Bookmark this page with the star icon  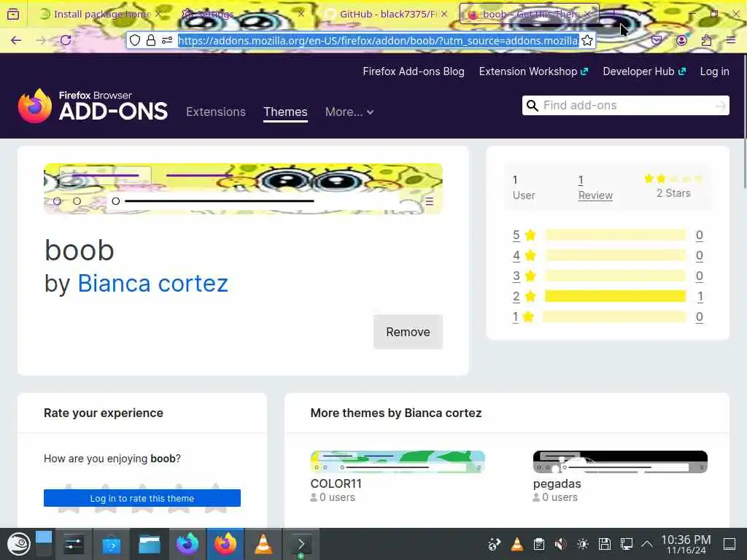[x=587, y=41]
